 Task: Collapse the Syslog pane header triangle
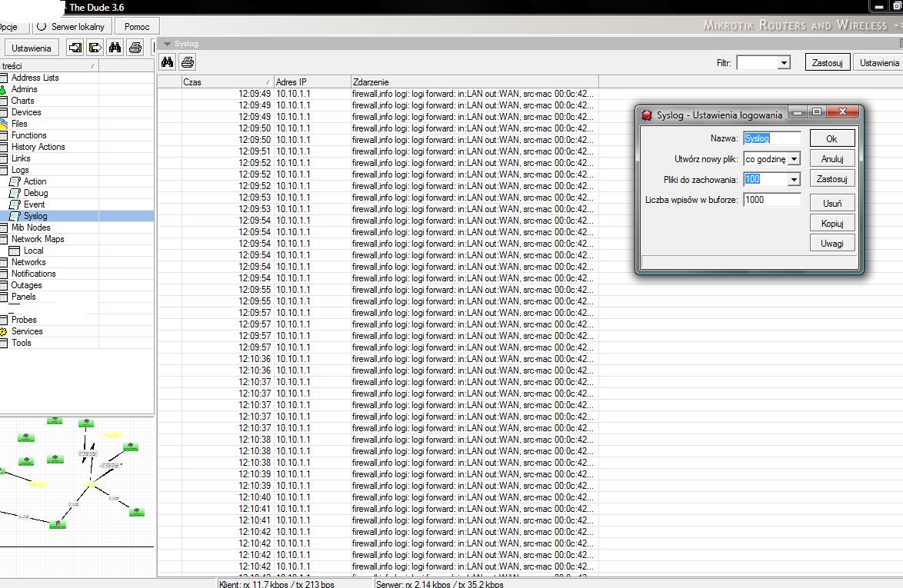[168, 44]
